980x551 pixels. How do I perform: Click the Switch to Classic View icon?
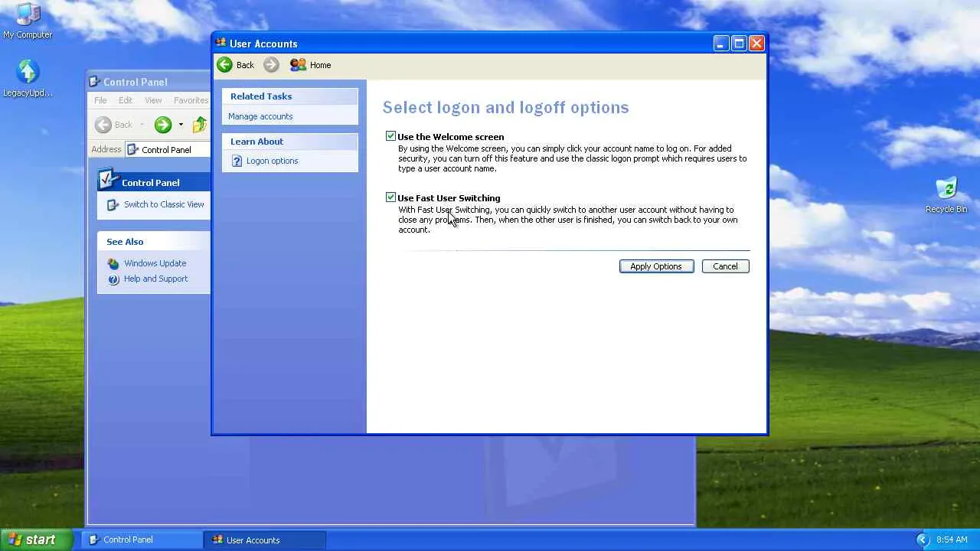(113, 204)
